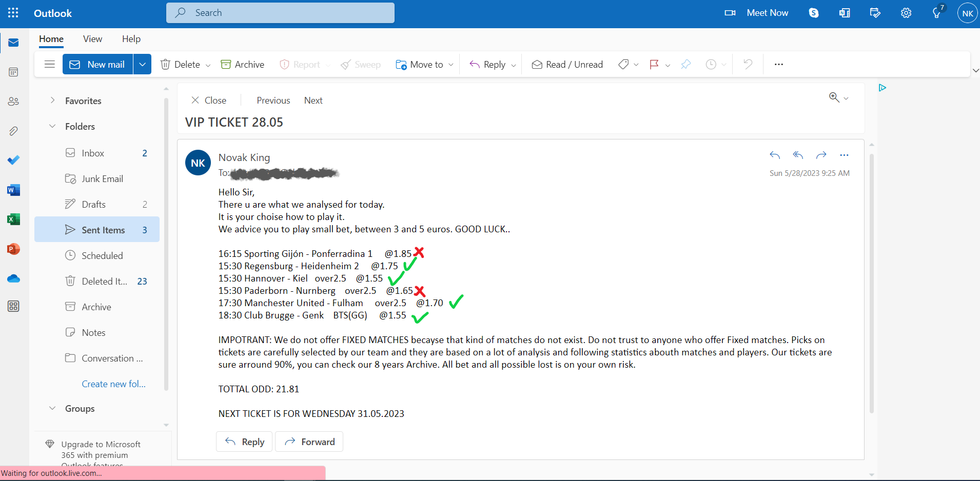
Task: Forward using the arrow icon in message header
Action: pos(821,155)
